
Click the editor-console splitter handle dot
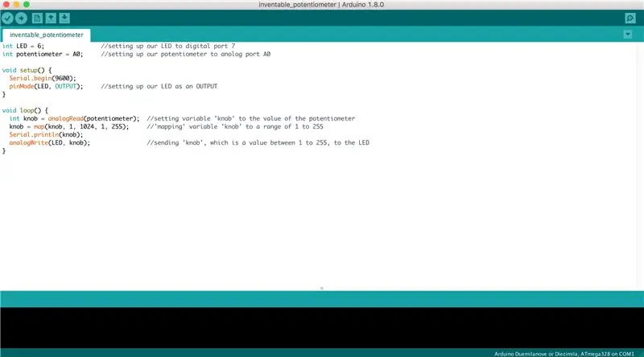pos(321,288)
